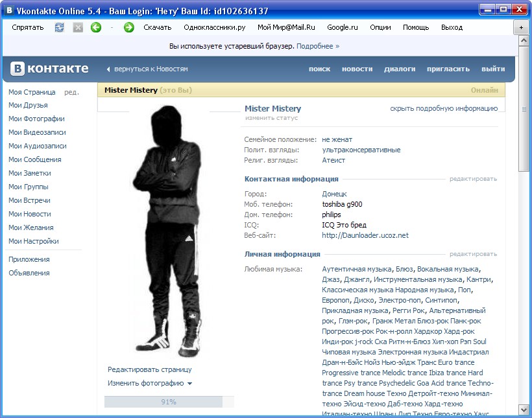
Task: Click the 'Редактировать страницу' link
Action: 150,369
